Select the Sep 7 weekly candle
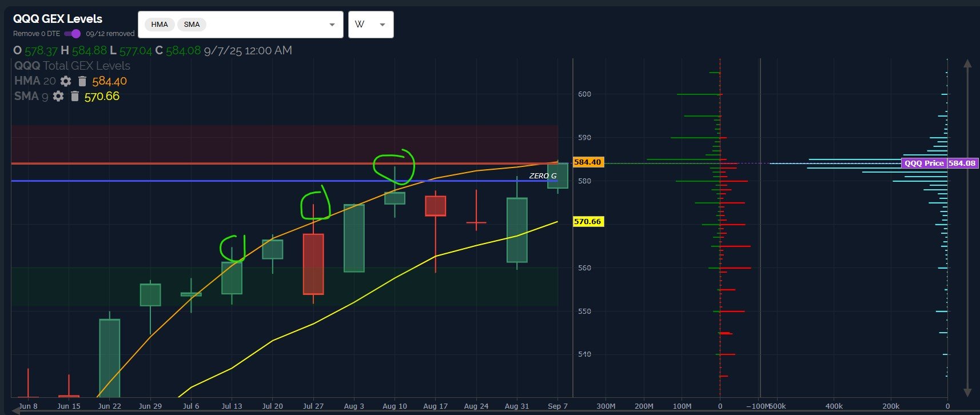Viewport: 980px width, 415px height. [557, 175]
